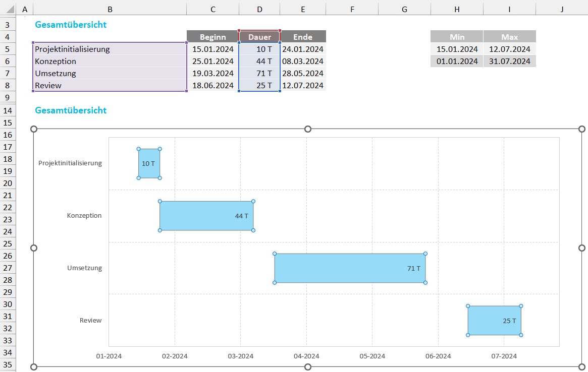588x372 pixels.
Task: Click the Konzeption axis label in chart
Action: point(84,216)
